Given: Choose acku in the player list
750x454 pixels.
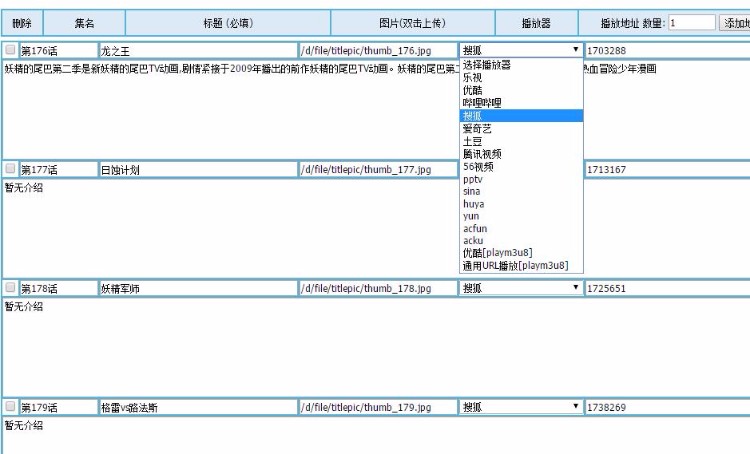Looking at the screenshot, I should coord(521,241).
